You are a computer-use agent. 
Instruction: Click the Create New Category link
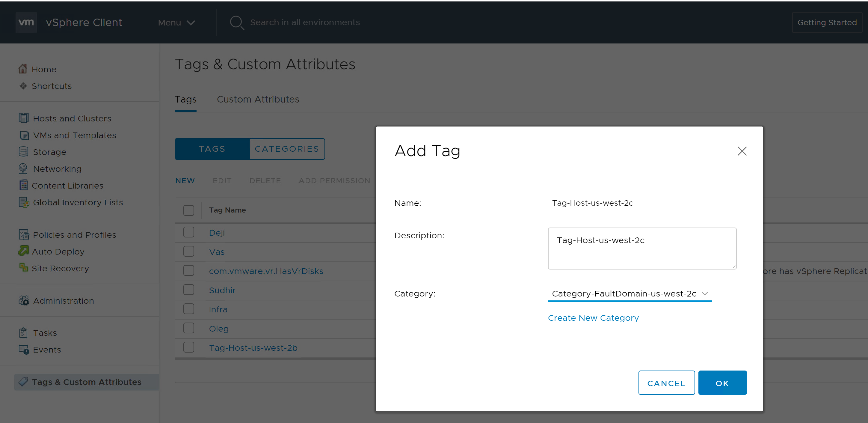pos(593,318)
